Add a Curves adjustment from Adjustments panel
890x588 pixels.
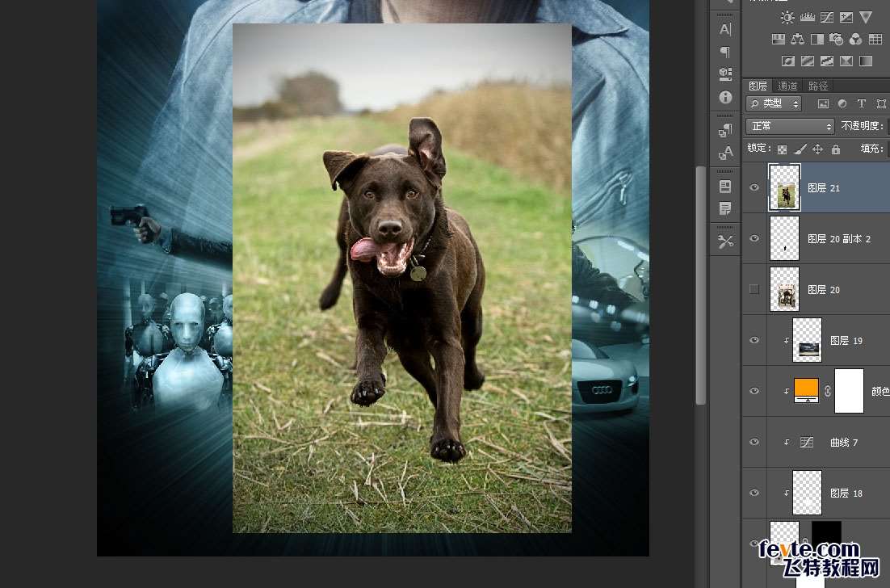click(x=827, y=18)
